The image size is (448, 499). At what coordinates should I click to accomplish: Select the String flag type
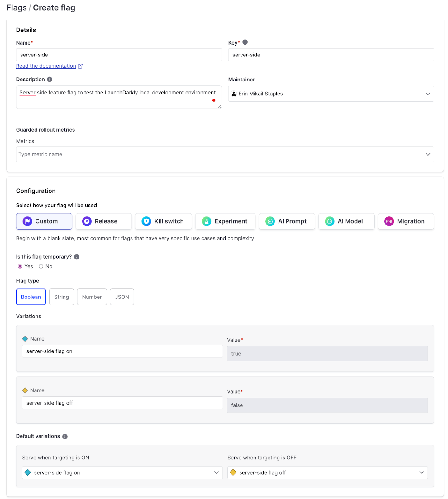point(61,297)
